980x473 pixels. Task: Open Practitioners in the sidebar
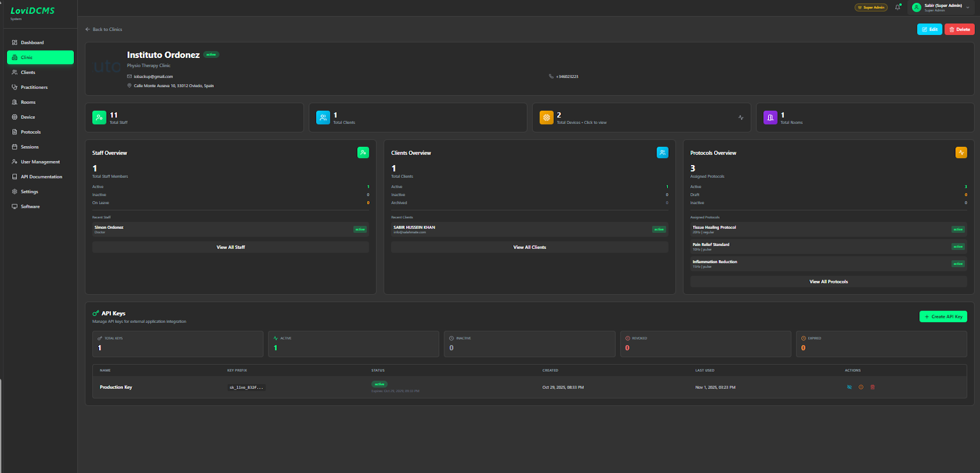34,87
